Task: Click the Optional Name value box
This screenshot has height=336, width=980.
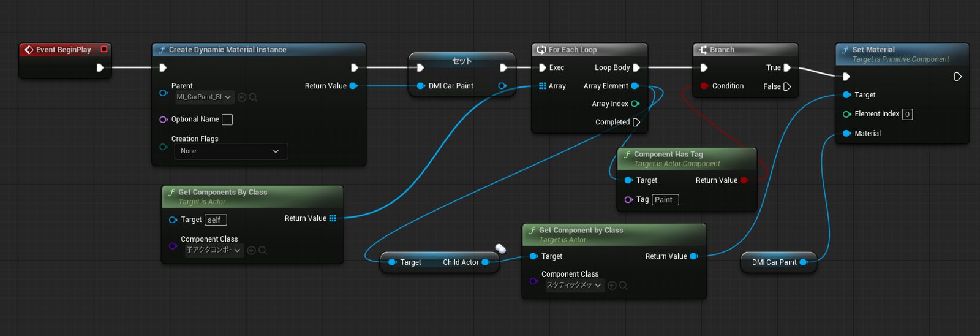Action: tap(227, 120)
